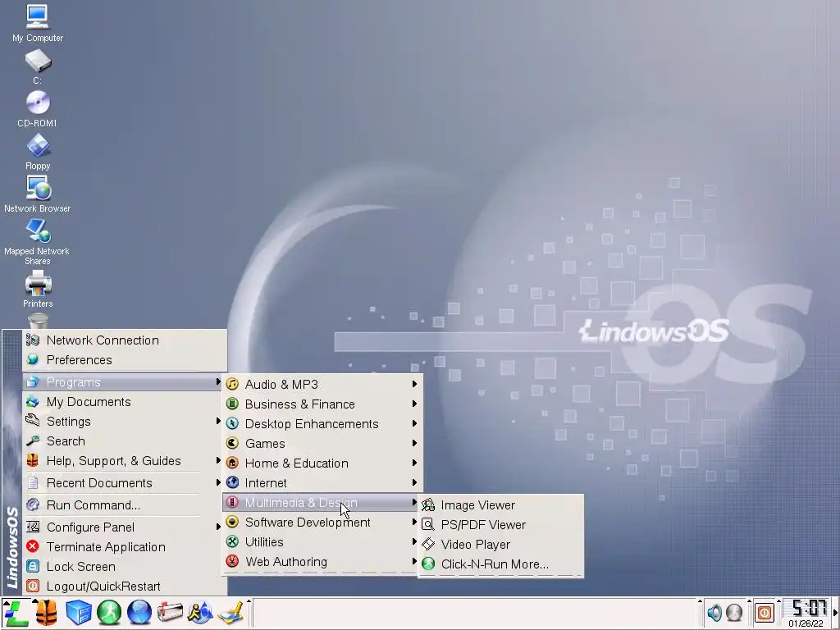Image resolution: width=840 pixels, height=630 pixels.
Task: Select the highlighted Programs menu entry
Action: coord(123,382)
